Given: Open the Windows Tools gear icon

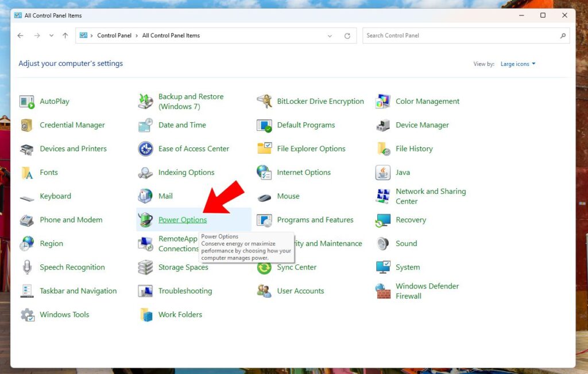Looking at the screenshot, I should pos(27,315).
